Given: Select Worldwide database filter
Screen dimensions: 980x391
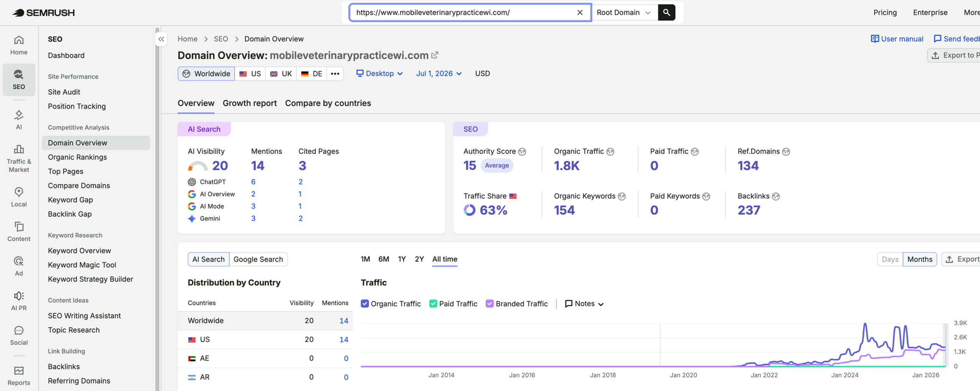Looking at the screenshot, I should coord(206,73).
